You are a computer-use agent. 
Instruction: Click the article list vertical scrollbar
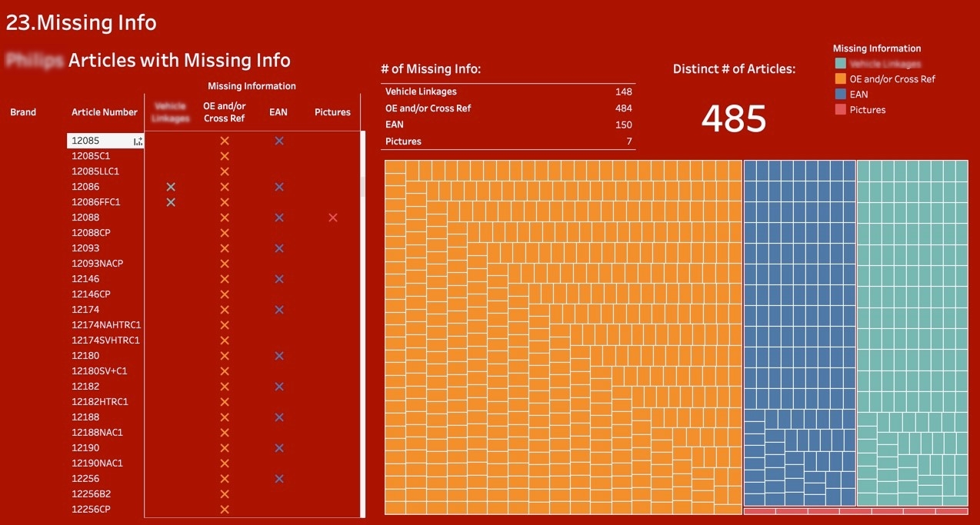point(363,188)
